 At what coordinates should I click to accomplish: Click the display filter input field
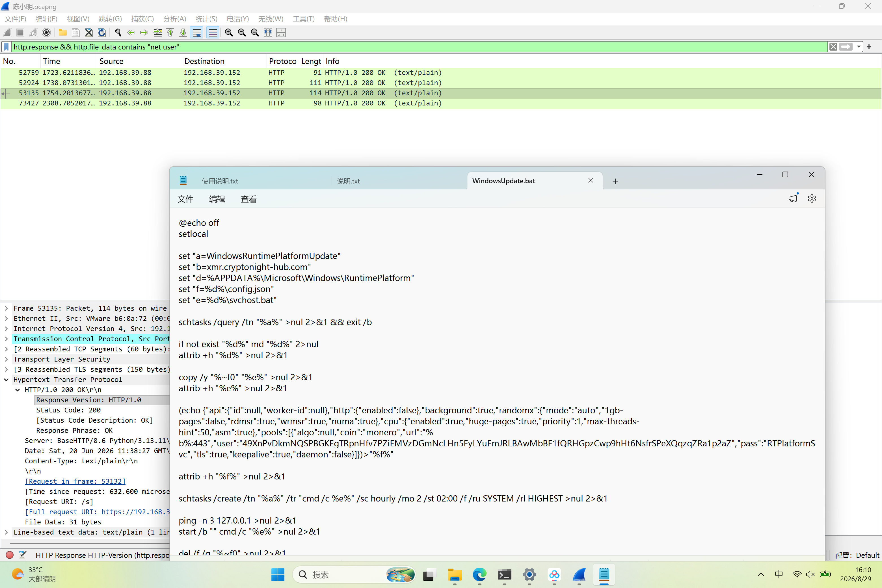[419, 47]
